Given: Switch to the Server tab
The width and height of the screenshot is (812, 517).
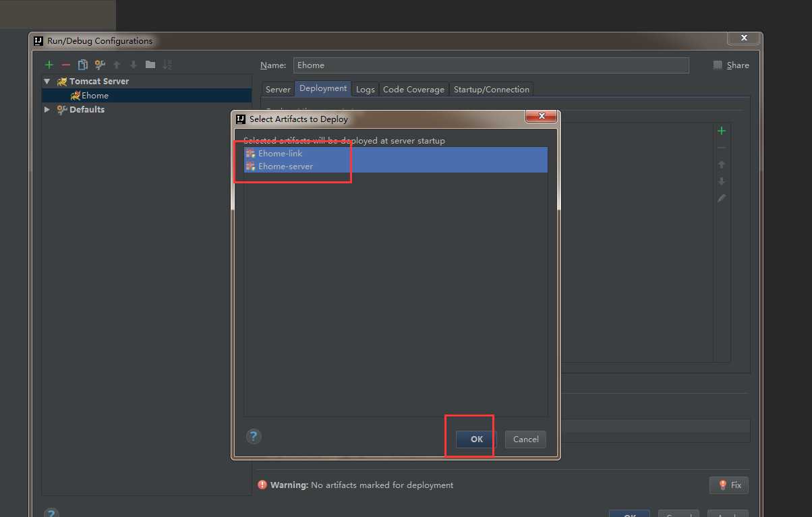Looking at the screenshot, I should pyautogui.click(x=278, y=89).
